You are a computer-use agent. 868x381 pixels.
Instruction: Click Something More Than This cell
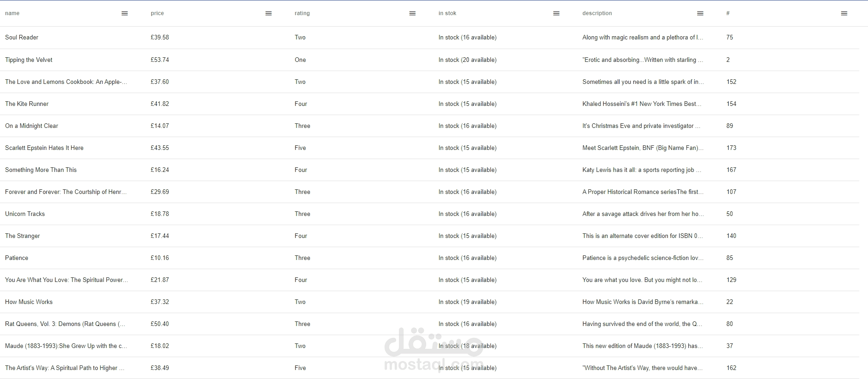(41, 170)
